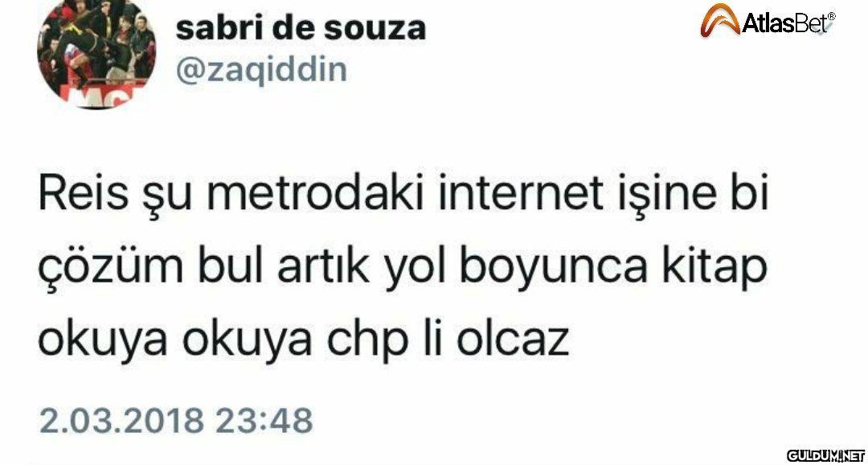Viewport: 868px width, 465px height.
Task: Open the sabri de souza display name
Action: pyautogui.click(x=301, y=27)
